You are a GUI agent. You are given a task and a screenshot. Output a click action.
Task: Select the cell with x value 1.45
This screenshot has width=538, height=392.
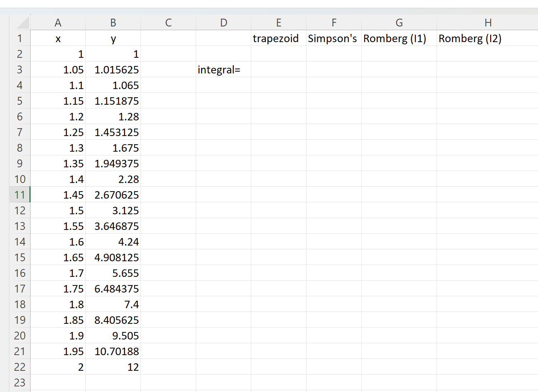click(58, 195)
